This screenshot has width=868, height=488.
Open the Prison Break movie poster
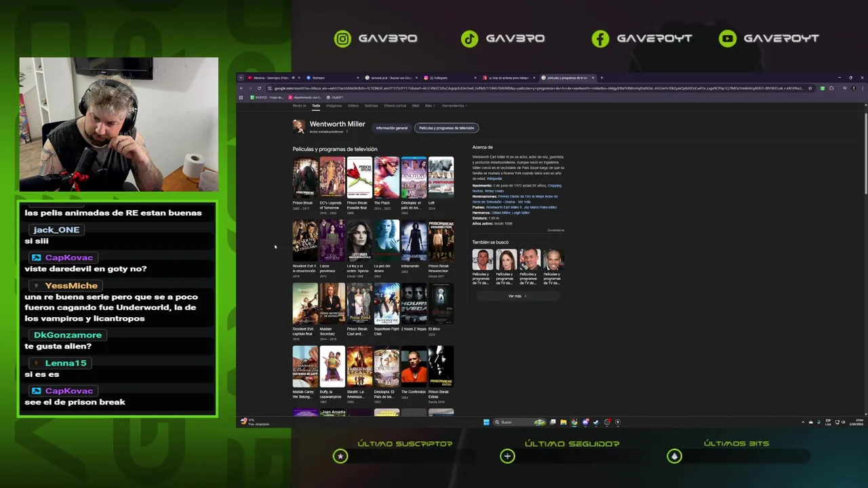point(305,177)
